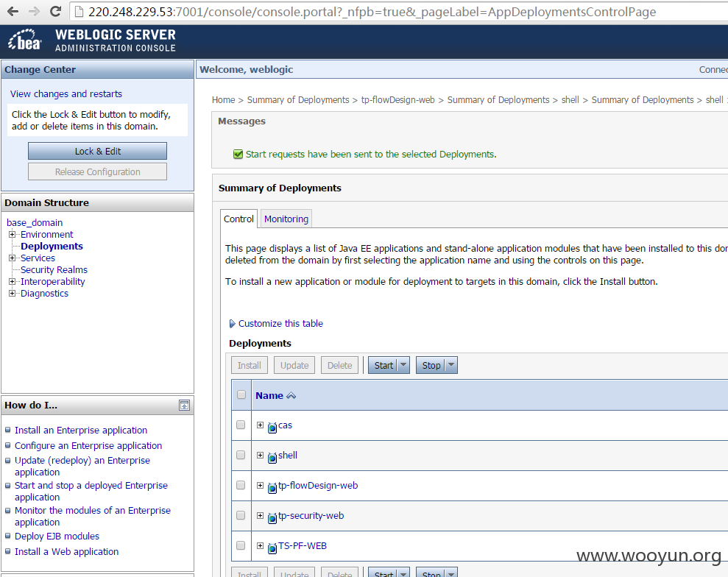The width and height of the screenshot is (728, 577).
Task: Check the TS-PF-WEB checkbox
Action: 241,545
